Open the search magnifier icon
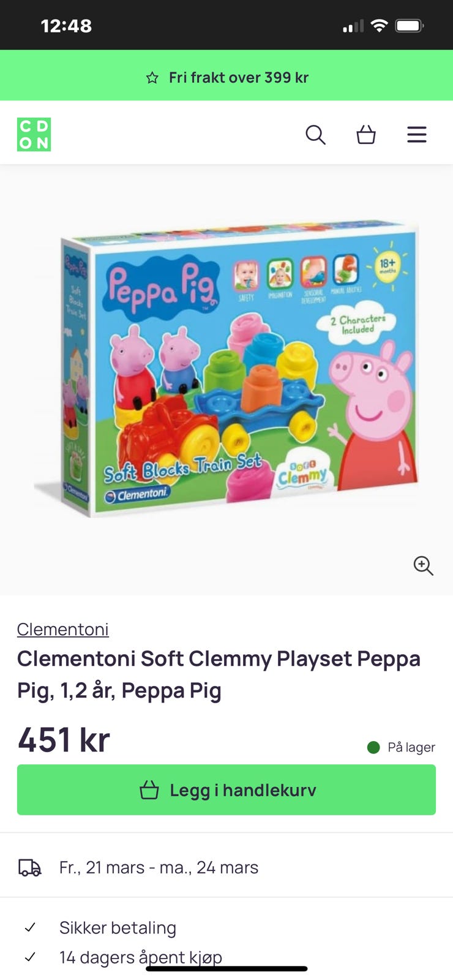Image resolution: width=453 pixels, height=980 pixels. click(315, 135)
